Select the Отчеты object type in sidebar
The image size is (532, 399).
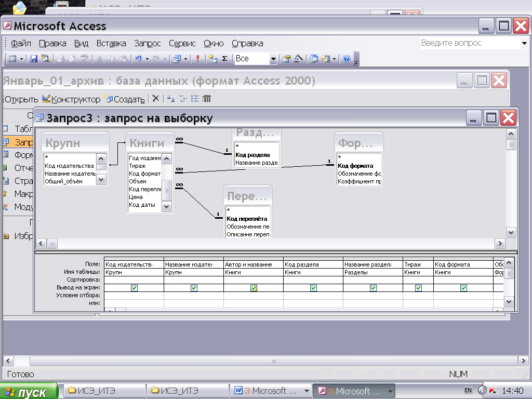coord(18,168)
